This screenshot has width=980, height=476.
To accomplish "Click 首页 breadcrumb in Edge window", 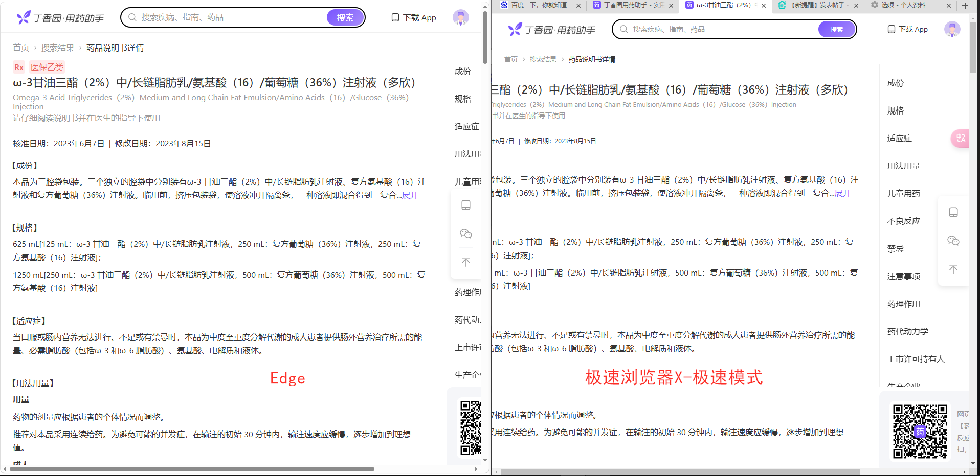I will click(x=21, y=48).
